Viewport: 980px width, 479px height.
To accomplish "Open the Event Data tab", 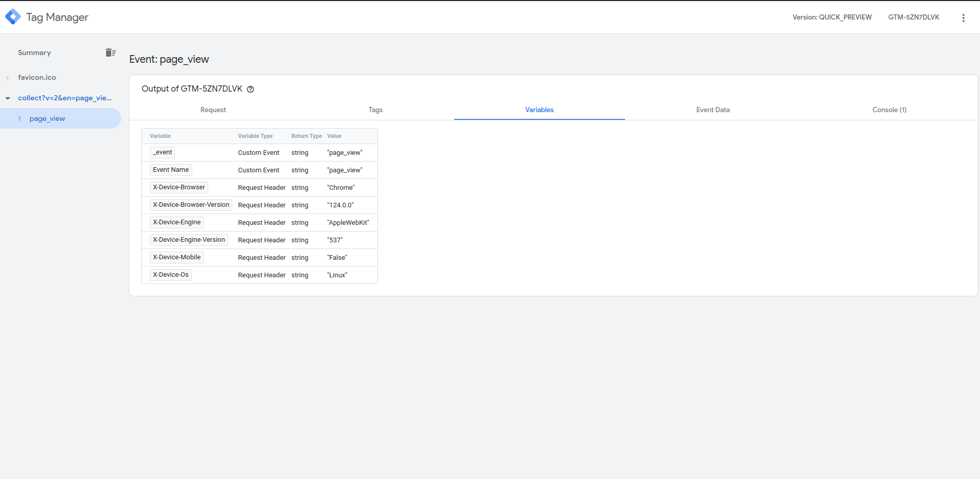I will point(713,110).
